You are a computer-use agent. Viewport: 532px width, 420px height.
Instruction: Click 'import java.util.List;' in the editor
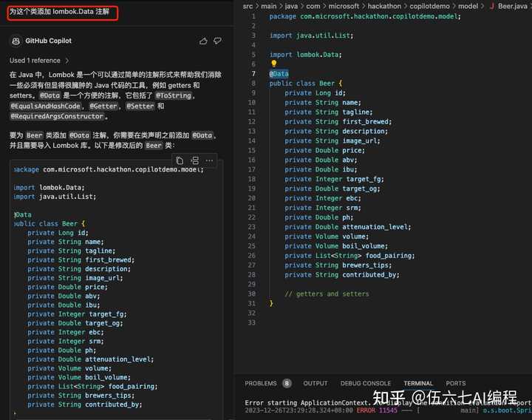pyautogui.click(x=312, y=35)
